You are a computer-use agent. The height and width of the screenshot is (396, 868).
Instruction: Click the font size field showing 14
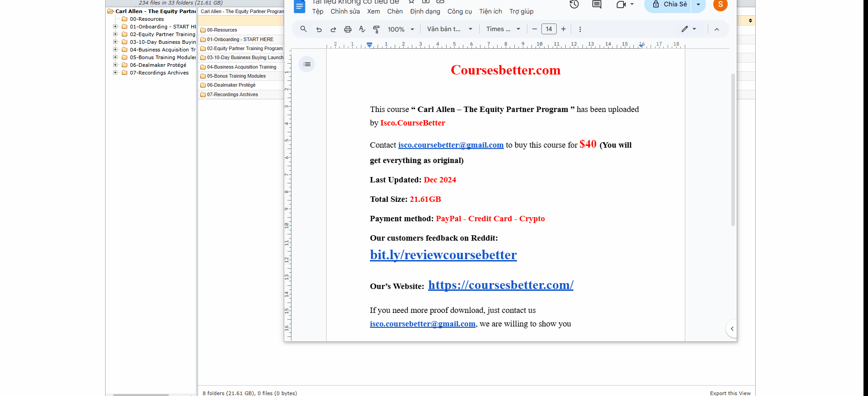pos(549,29)
